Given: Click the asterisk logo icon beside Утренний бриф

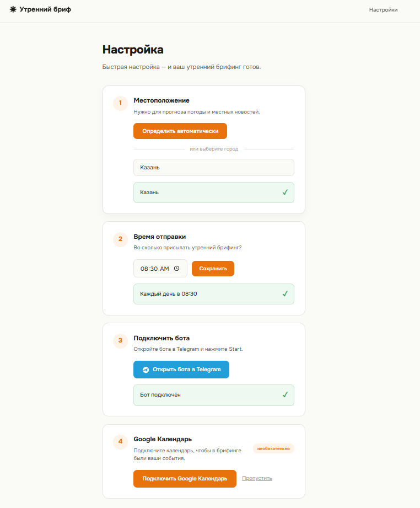Looking at the screenshot, I should coord(13,9).
